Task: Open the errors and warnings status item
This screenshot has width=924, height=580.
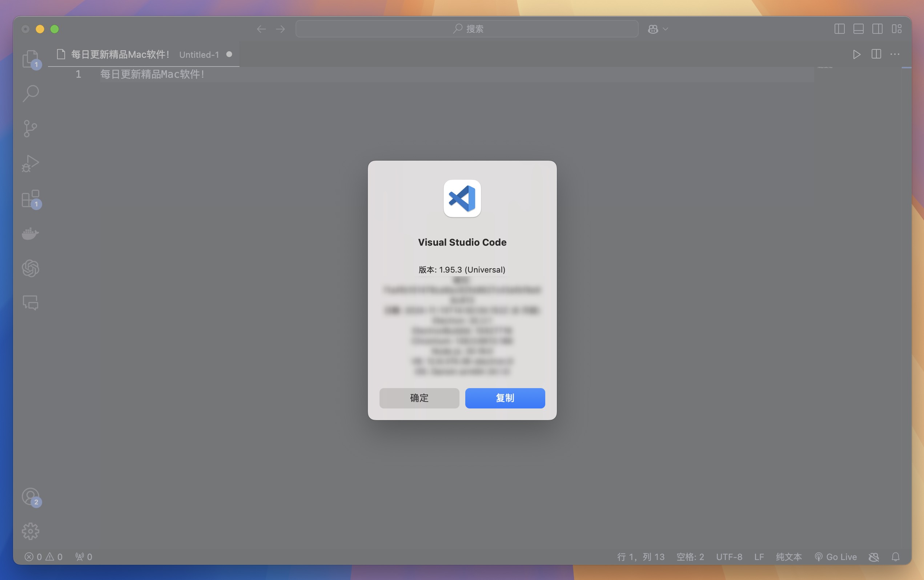Action: [x=43, y=557]
